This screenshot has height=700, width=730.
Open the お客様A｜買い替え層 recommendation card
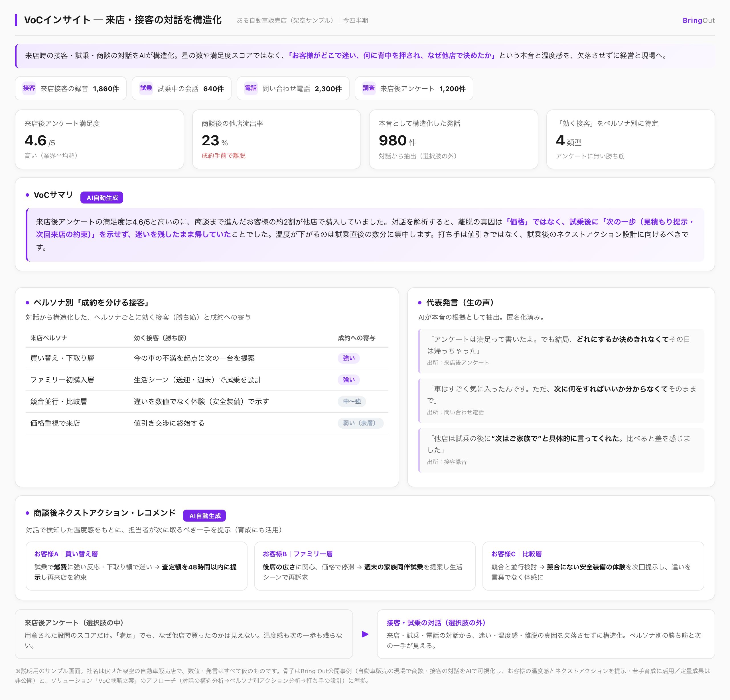[136, 566]
